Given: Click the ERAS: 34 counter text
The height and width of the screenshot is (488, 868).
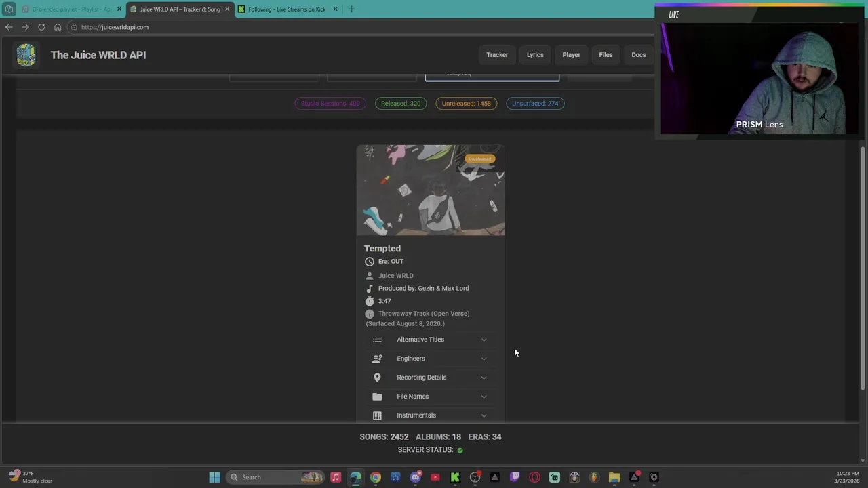Looking at the screenshot, I should point(485,437).
